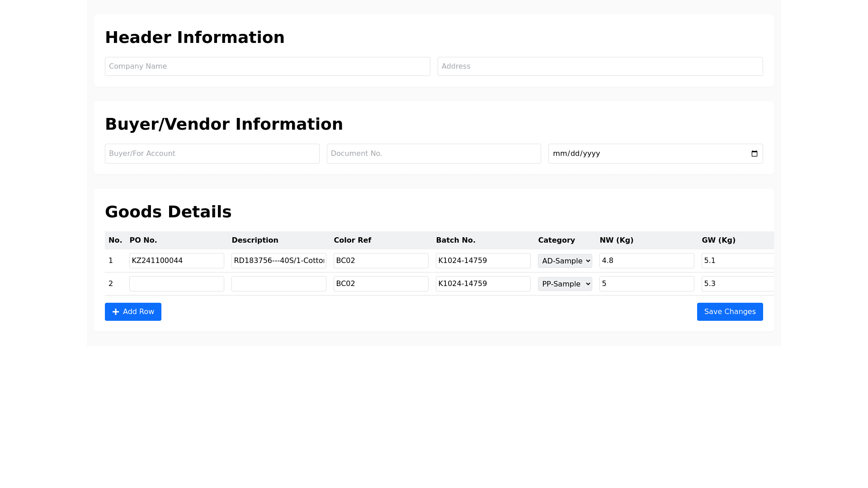The image size is (868, 488).
Task: Click row 1 Color Ref field BC02
Action: 381,261
